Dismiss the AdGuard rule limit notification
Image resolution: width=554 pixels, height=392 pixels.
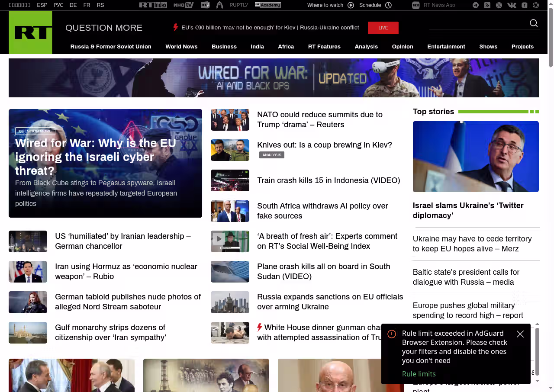point(520,334)
